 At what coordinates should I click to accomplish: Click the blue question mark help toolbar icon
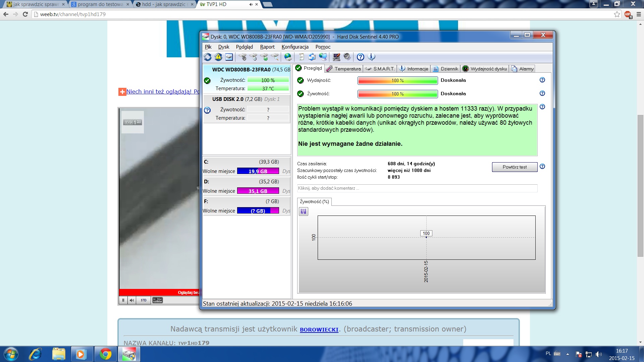click(361, 57)
